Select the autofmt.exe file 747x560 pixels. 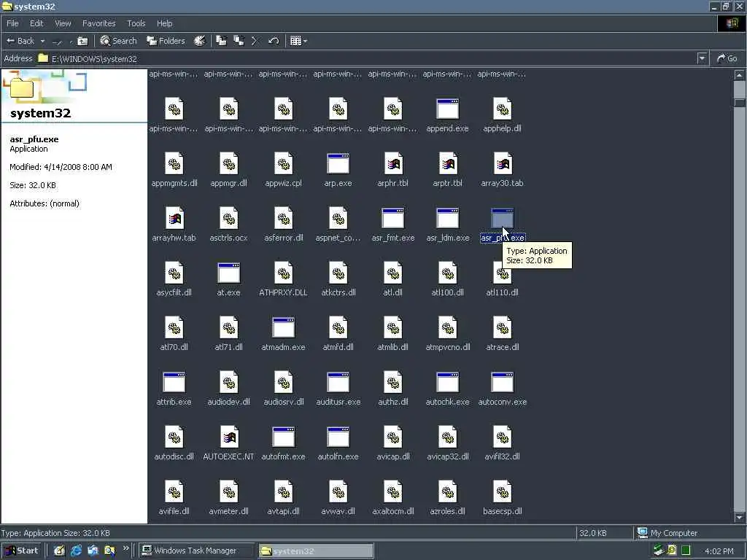[x=284, y=444]
